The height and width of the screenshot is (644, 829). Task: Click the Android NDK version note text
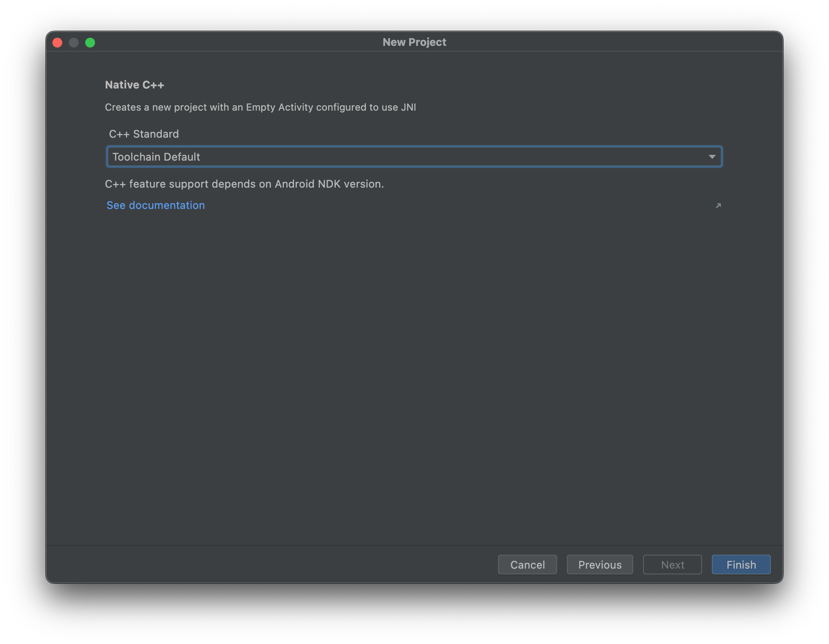tap(244, 184)
